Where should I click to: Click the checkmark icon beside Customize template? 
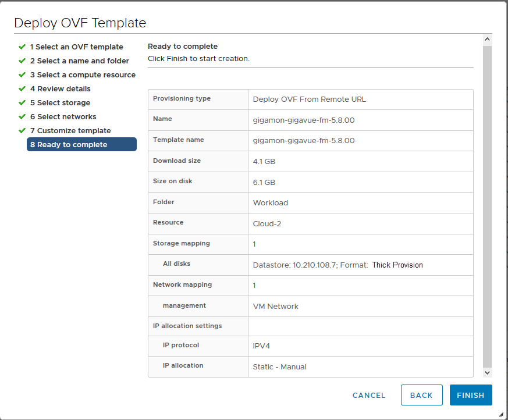(x=22, y=130)
